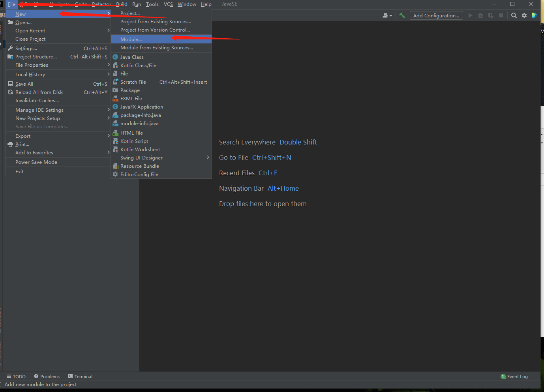
Task: Click the Reload All from Disk icon
Action: (x=11, y=92)
